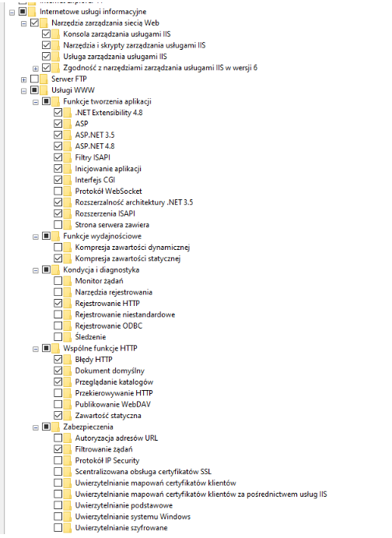Click the folder icon next to Zabezpieczenia
Viewport: 392px width, 538px height.
(56, 427)
